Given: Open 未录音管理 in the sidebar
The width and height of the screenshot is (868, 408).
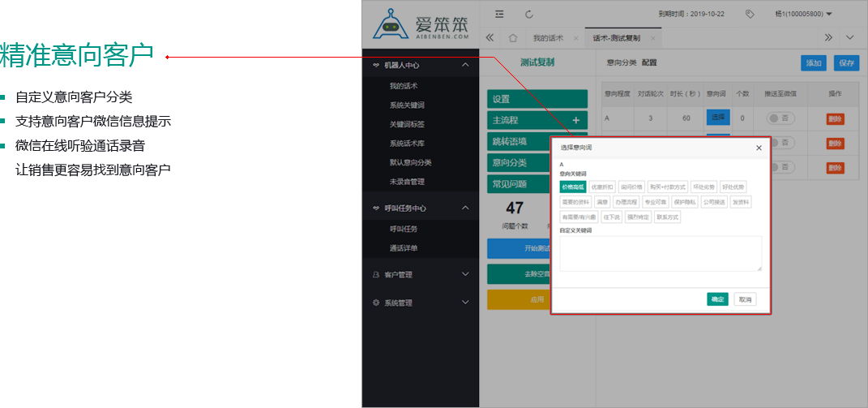Looking at the screenshot, I should [x=407, y=181].
